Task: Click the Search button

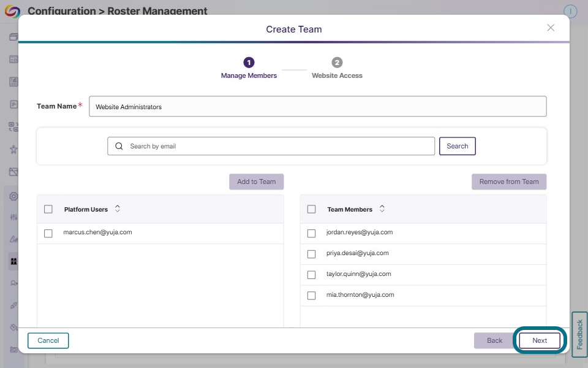Action: [457, 146]
